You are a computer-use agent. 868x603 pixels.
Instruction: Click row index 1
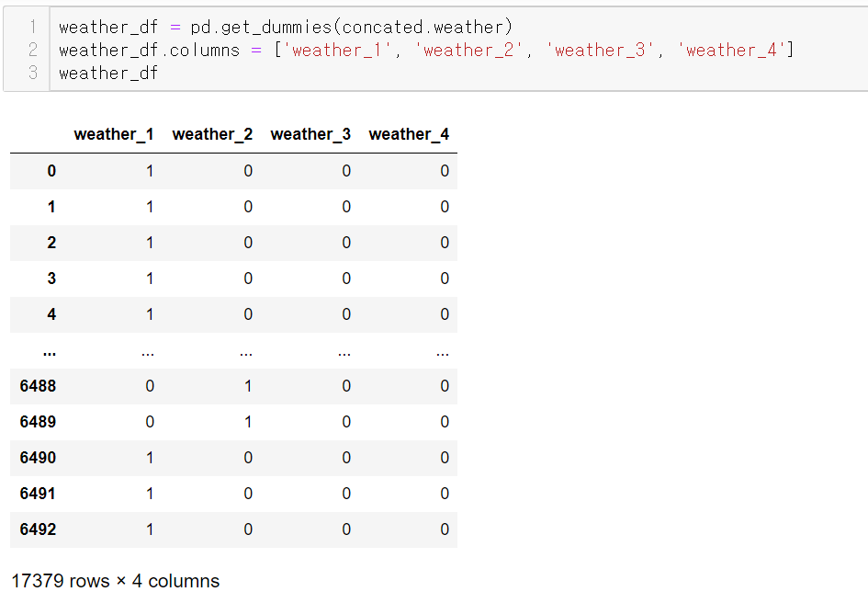click(x=51, y=207)
